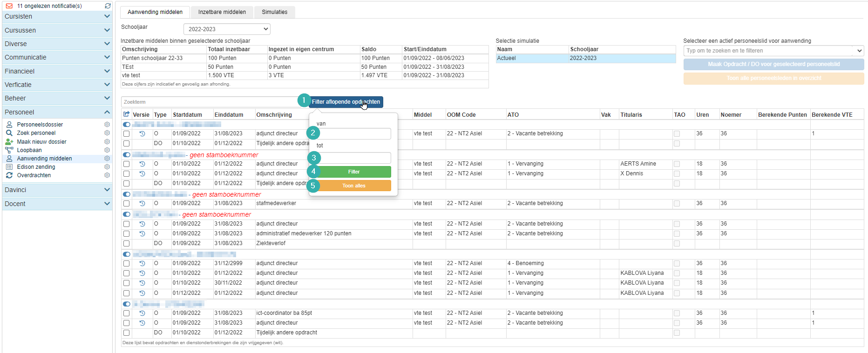
Task: Click version history icon for AERTS Amine row
Action: coord(142,164)
